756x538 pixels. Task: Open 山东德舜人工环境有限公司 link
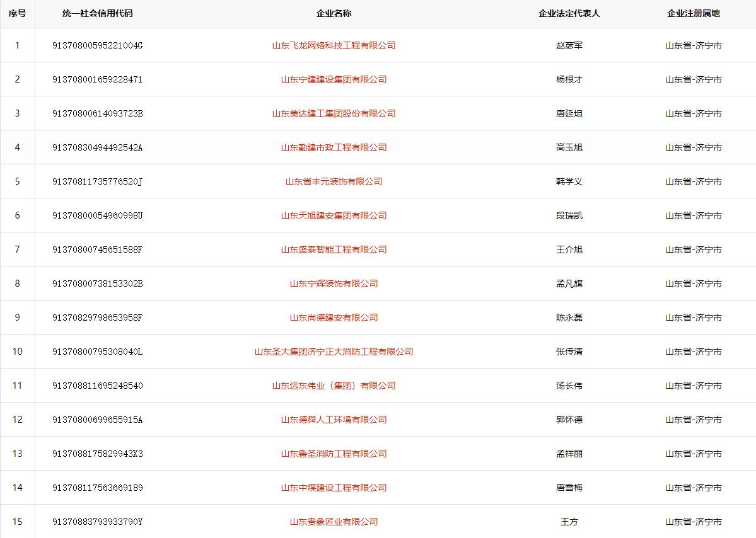(x=334, y=420)
